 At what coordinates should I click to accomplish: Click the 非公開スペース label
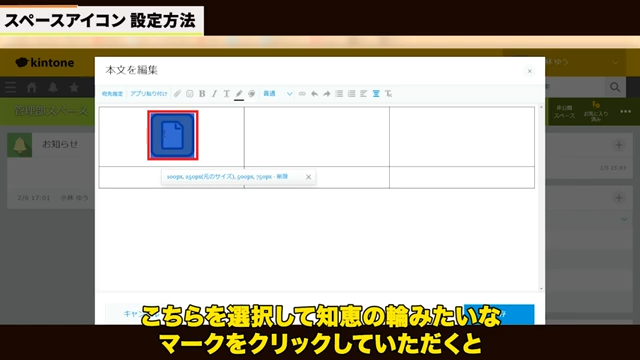564,112
